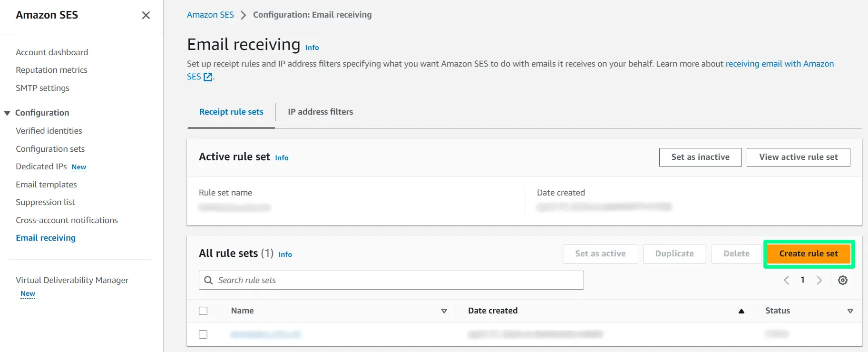
Task: Open Reputation metrics page
Action: pyautogui.click(x=51, y=70)
